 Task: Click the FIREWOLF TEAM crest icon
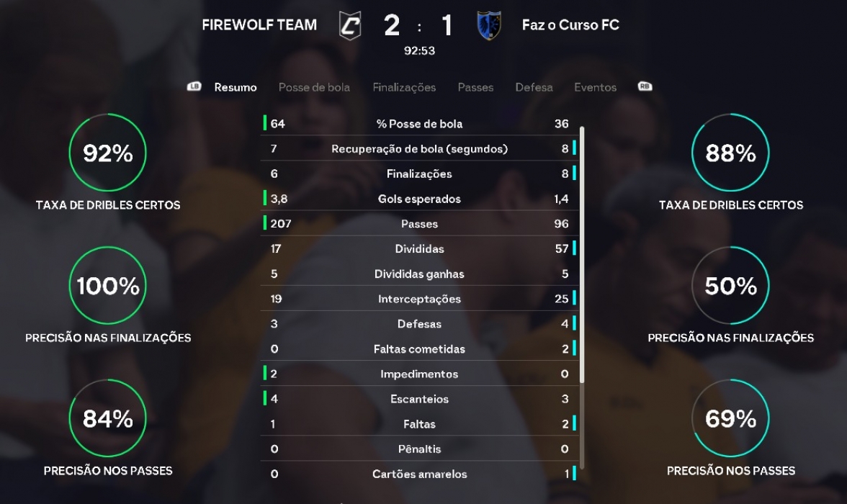350,26
